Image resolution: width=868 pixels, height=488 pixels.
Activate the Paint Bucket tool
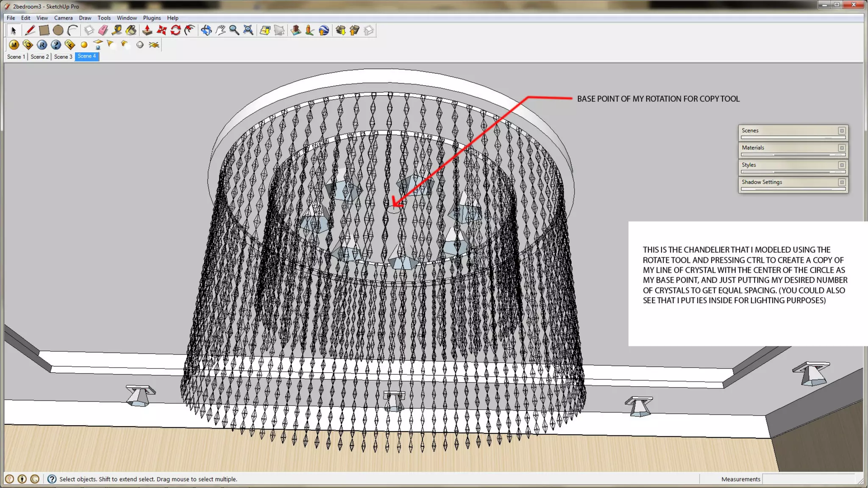(131, 30)
